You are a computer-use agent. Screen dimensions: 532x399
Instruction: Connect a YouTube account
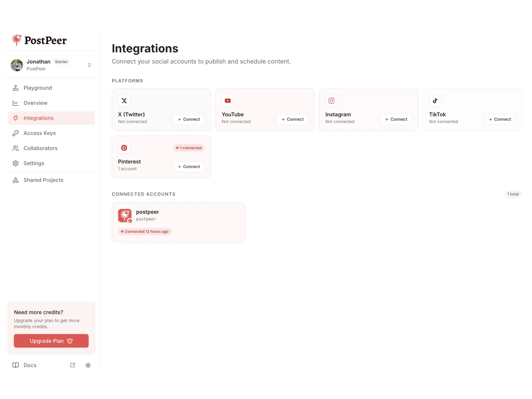click(x=292, y=119)
